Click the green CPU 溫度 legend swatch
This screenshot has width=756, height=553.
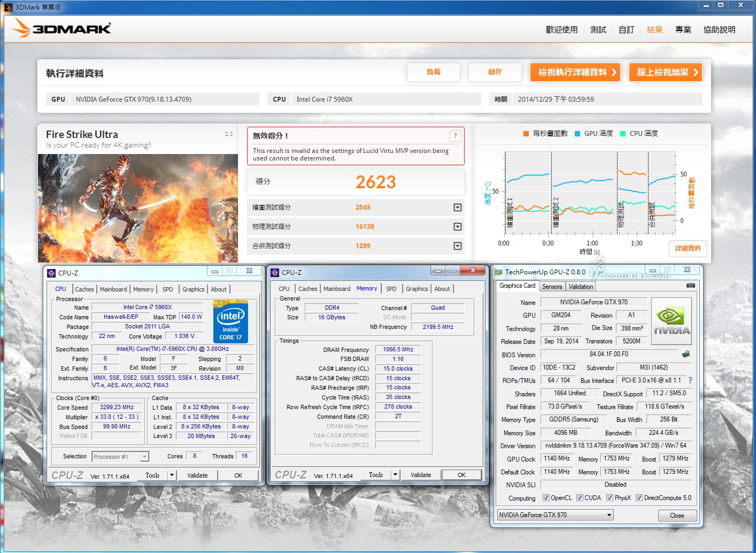point(623,134)
